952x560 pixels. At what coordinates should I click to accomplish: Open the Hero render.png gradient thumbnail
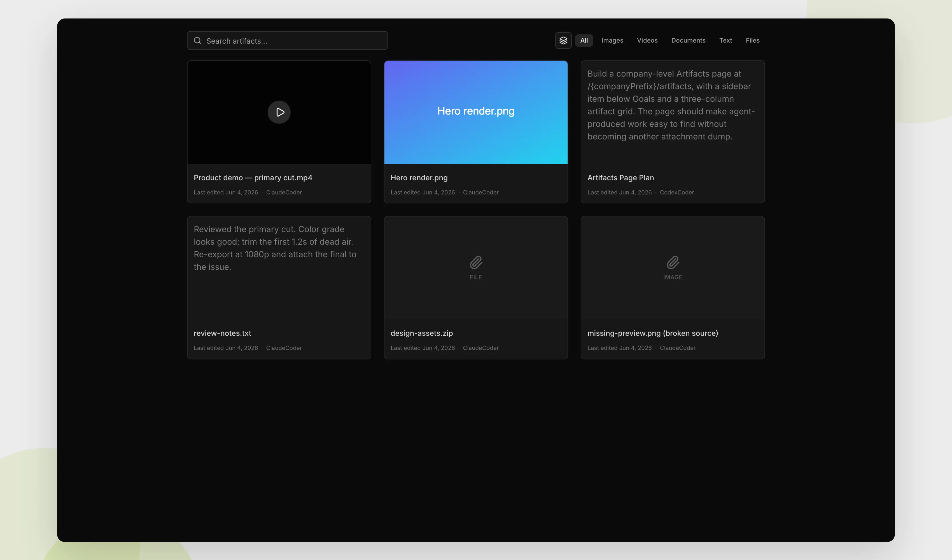tap(476, 112)
